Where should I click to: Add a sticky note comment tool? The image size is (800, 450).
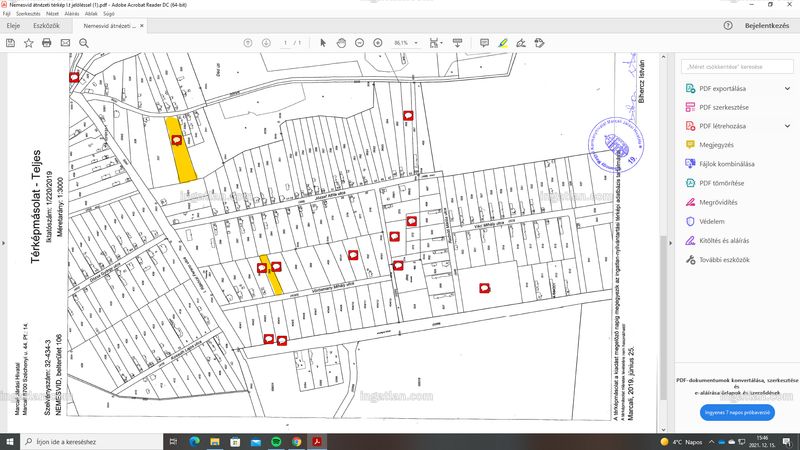point(484,43)
